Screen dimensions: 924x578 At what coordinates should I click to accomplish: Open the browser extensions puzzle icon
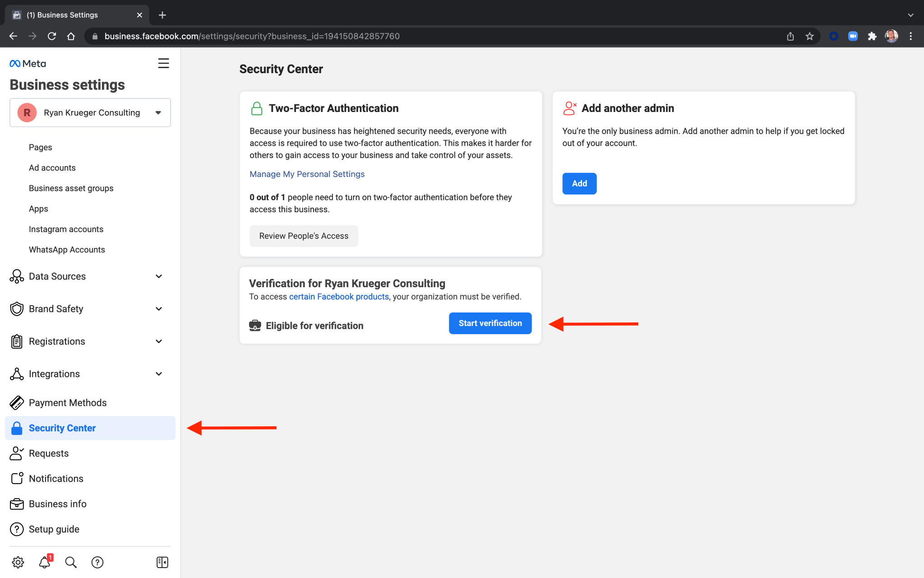(x=872, y=36)
